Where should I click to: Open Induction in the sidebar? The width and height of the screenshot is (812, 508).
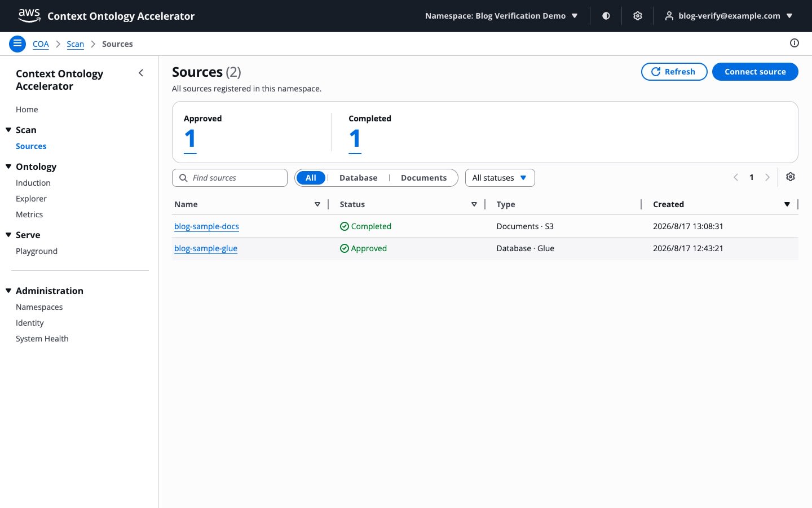pos(33,183)
